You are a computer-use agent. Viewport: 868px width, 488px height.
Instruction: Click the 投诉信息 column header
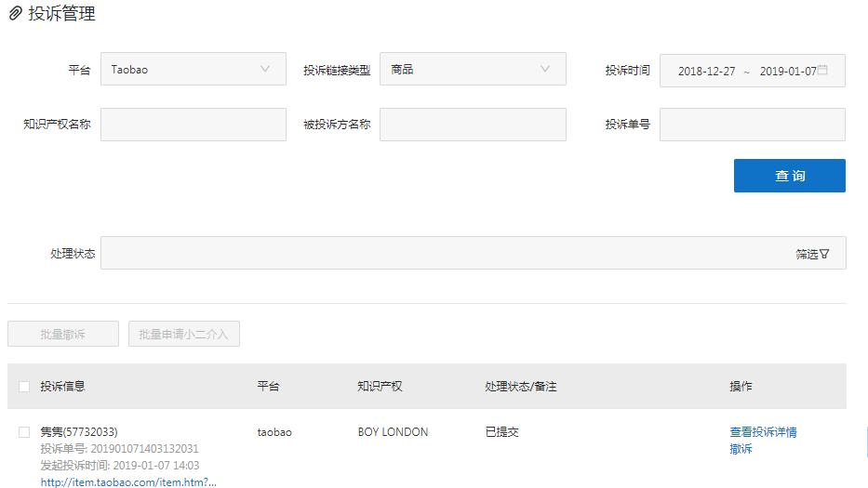coord(62,386)
